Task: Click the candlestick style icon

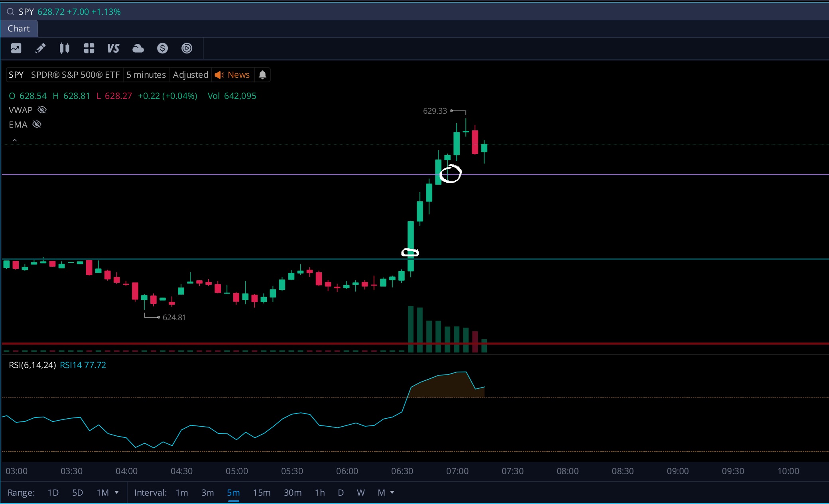Action: tap(65, 48)
